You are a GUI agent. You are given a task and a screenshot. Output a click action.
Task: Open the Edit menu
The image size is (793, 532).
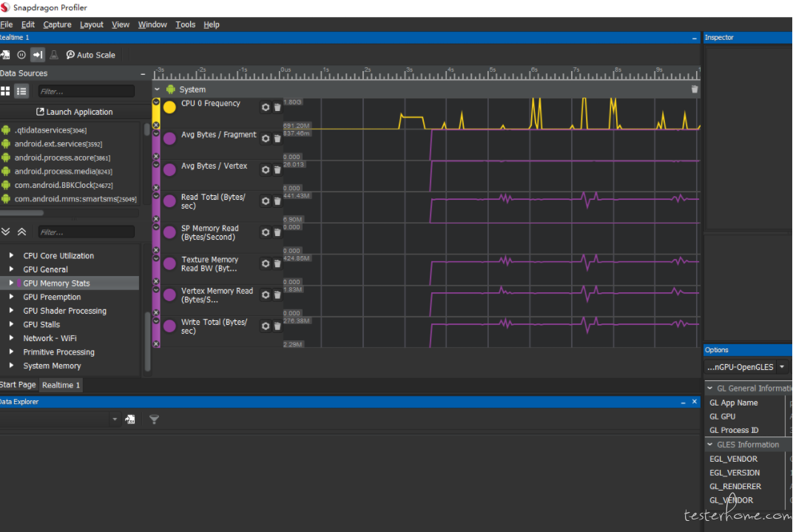(28, 24)
